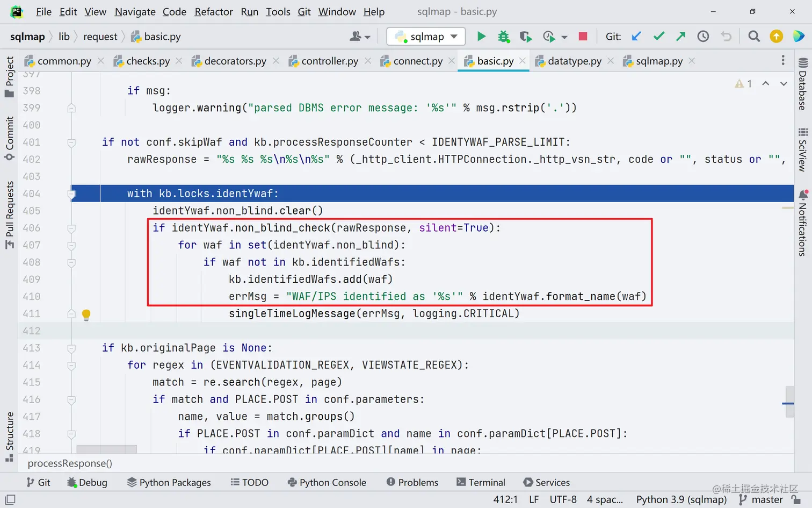This screenshot has width=812, height=508.
Task: Click the LF line separator entry
Action: click(534, 499)
